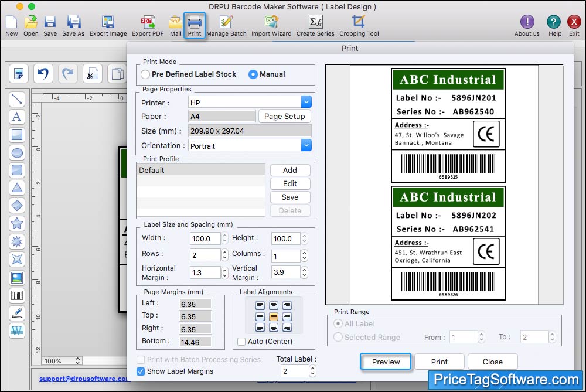
Task: Open the support email link
Action: (x=83, y=379)
